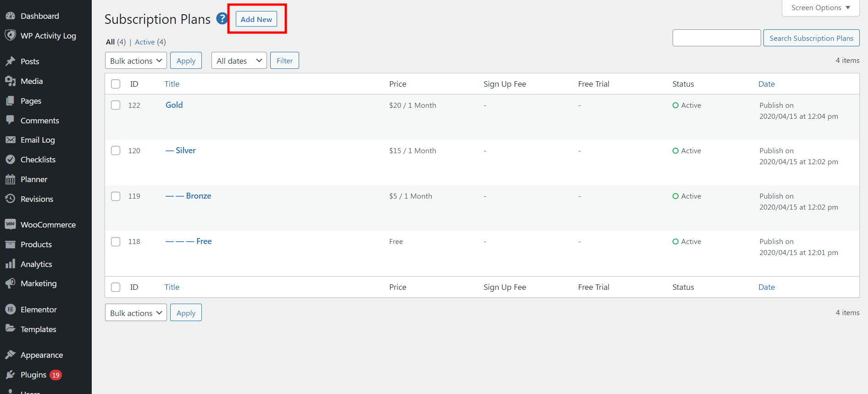Viewport: 868px width, 394px height.
Task: Click the Marketing megaphone icon
Action: pos(10,283)
